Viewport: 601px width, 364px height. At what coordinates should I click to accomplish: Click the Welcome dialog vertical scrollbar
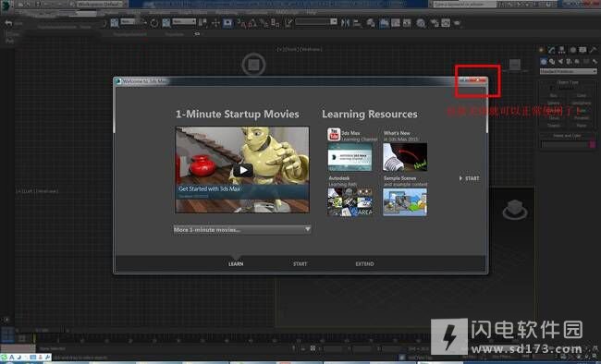pyautogui.click(x=486, y=111)
